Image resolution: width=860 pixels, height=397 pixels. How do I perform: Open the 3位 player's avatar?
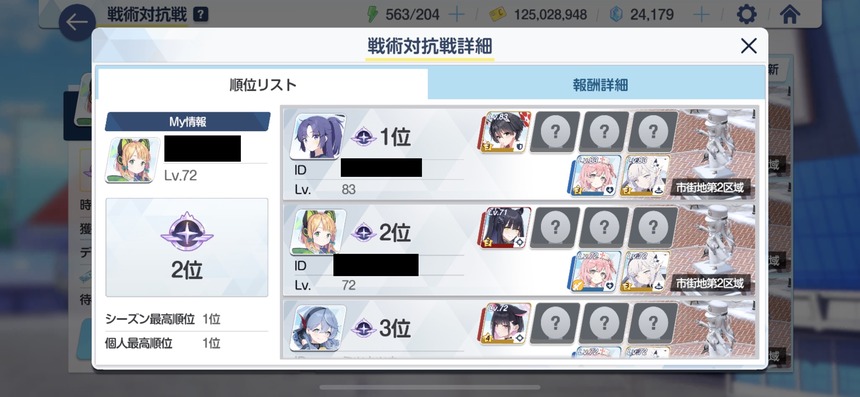tap(318, 328)
